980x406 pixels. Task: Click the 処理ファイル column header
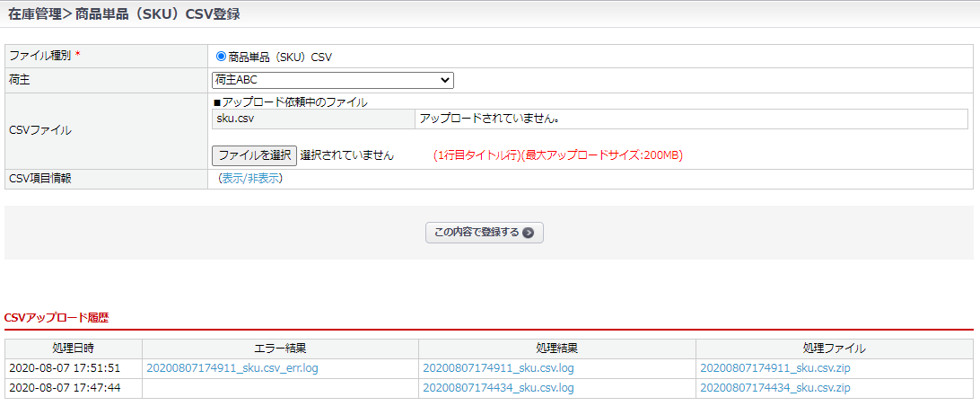835,349
